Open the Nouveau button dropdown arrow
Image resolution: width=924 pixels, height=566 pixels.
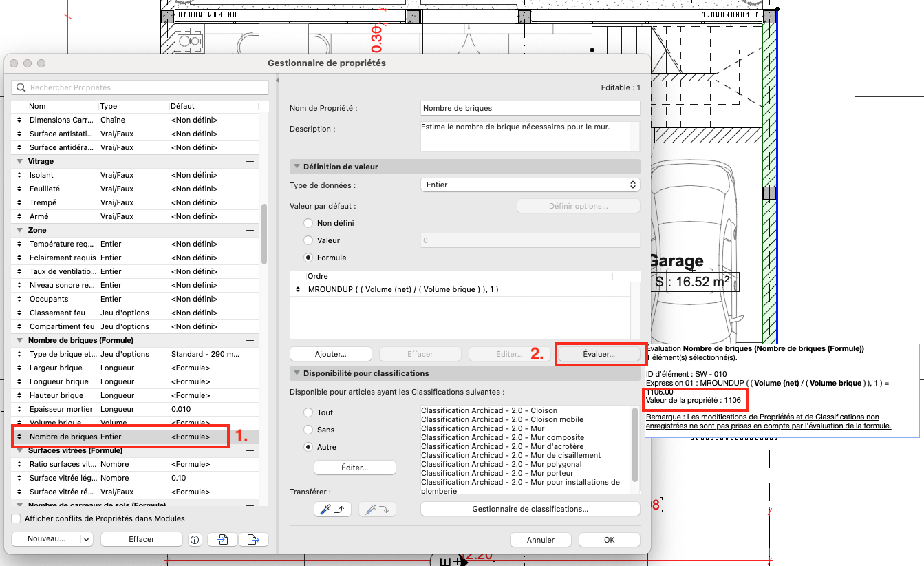click(x=86, y=539)
